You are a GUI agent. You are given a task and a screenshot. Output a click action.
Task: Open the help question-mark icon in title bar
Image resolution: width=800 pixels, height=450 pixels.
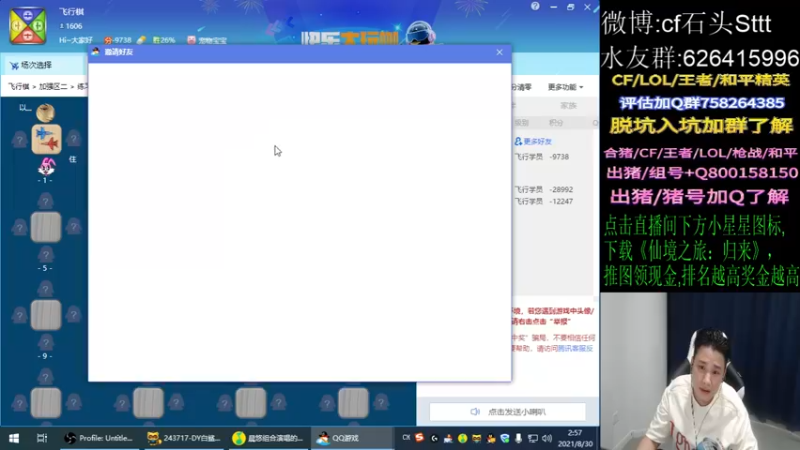(x=535, y=7)
